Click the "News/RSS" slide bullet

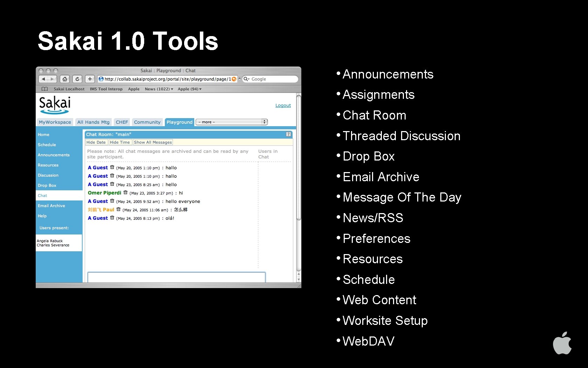pos(373,218)
